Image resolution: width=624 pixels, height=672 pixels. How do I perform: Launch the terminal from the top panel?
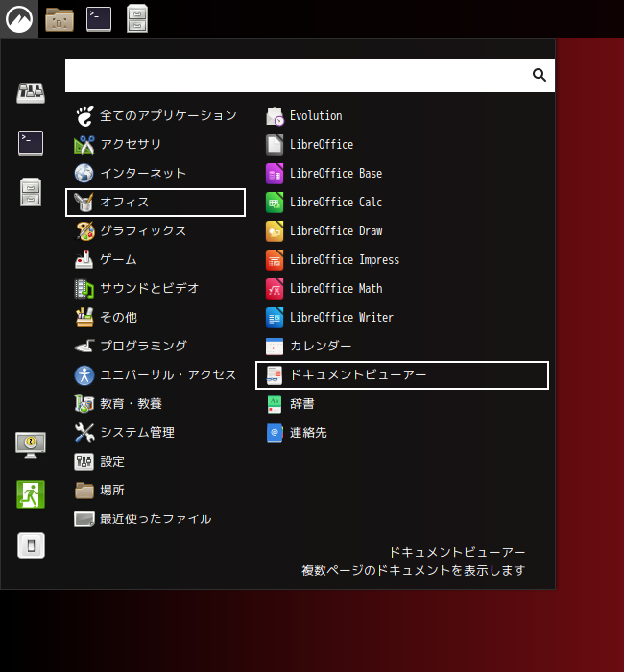point(99,19)
